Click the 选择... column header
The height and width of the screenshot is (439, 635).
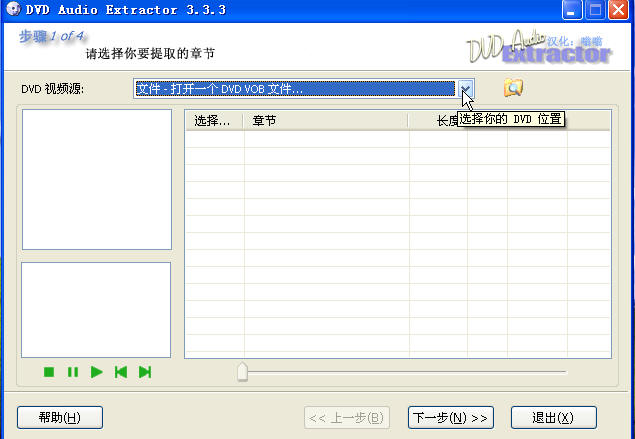pos(215,121)
